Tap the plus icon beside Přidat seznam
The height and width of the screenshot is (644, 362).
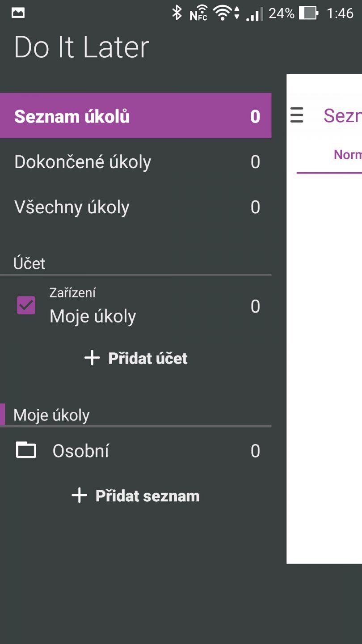point(80,496)
